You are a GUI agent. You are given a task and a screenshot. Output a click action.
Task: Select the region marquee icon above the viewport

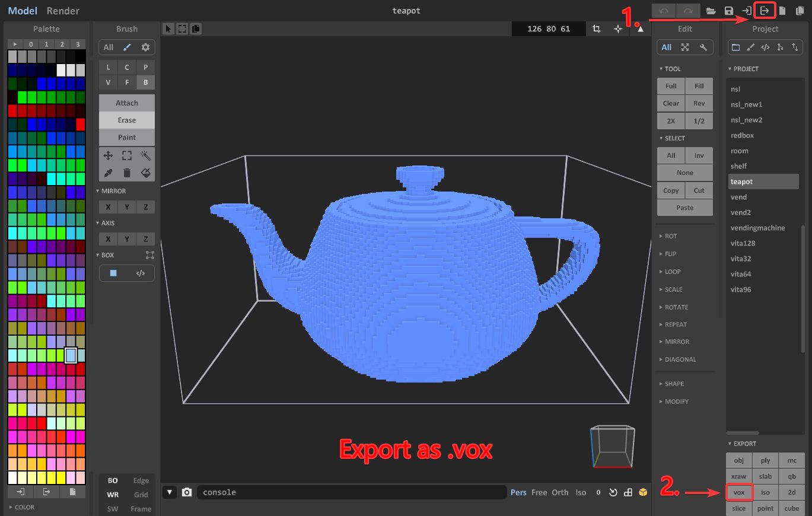182,28
